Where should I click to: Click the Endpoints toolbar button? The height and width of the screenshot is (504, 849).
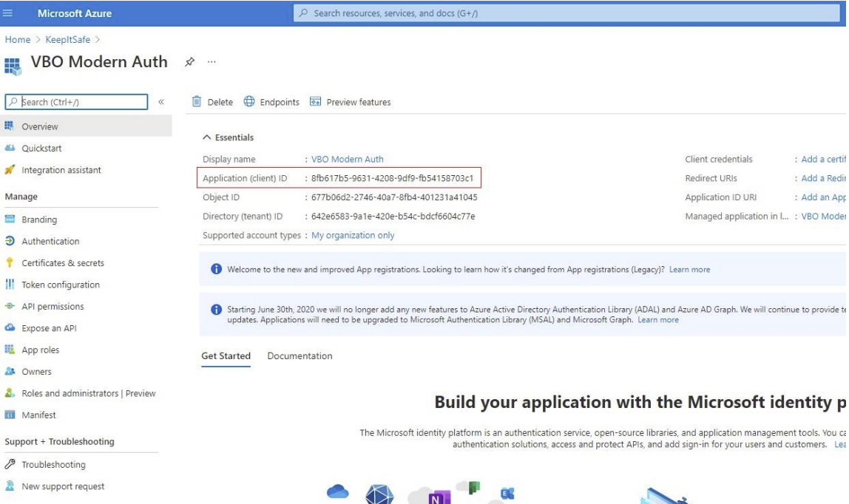click(271, 102)
